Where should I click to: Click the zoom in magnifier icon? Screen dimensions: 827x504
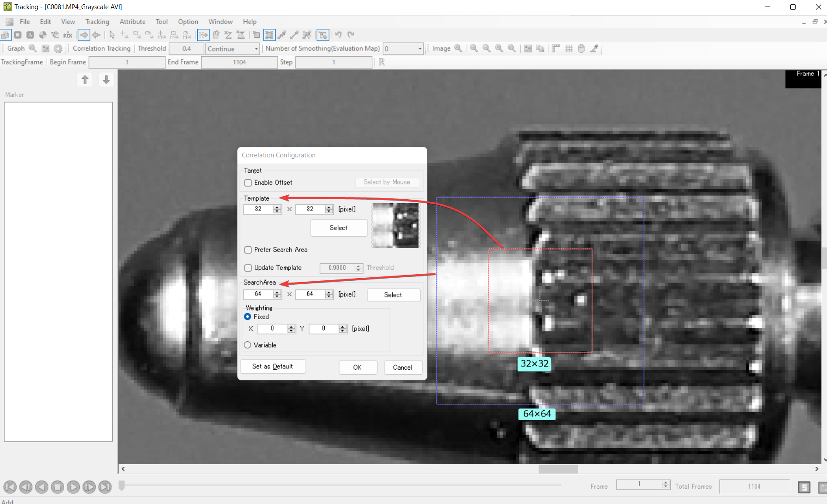[x=474, y=49]
